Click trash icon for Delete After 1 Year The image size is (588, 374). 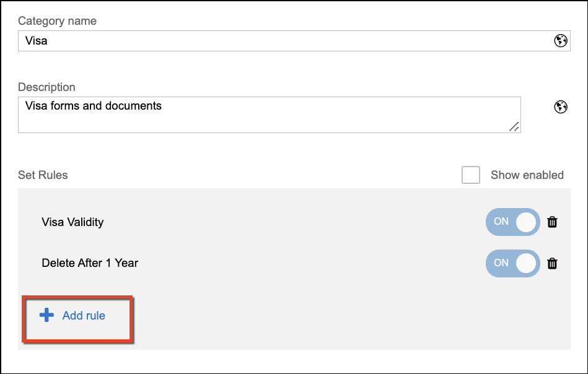click(552, 263)
